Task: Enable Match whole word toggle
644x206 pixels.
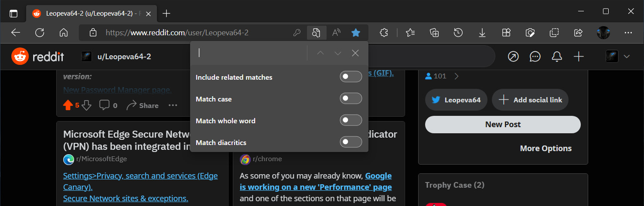Action: pyautogui.click(x=351, y=121)
